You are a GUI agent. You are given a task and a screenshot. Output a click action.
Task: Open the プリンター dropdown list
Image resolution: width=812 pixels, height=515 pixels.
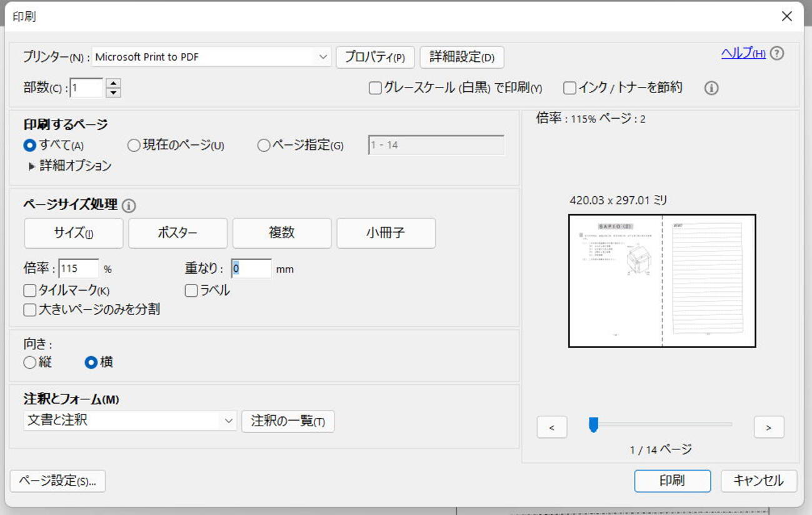point(323,57)
